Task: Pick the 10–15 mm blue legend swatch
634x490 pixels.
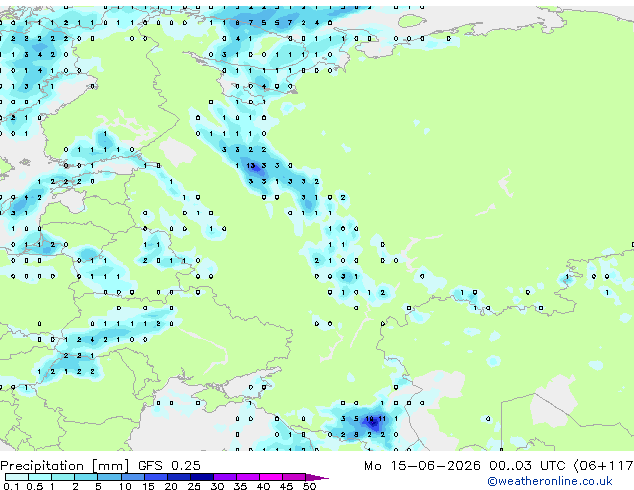Action: pos(132,477)
